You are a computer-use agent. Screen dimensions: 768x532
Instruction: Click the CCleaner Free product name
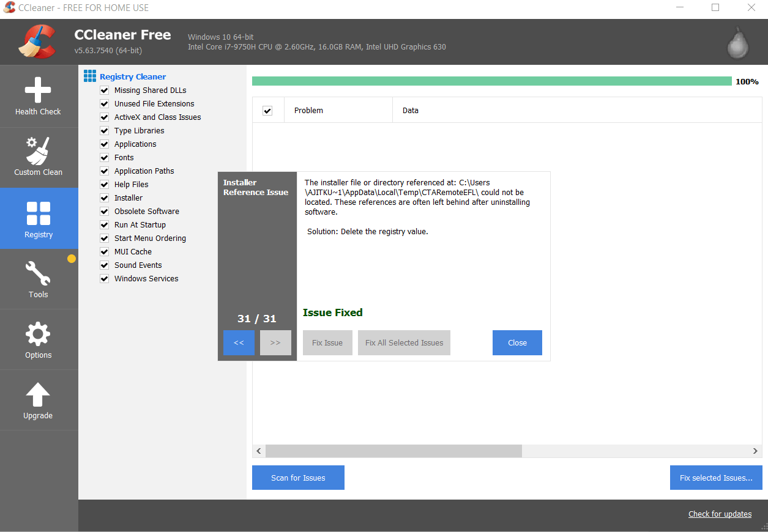(x=123, y=35)
